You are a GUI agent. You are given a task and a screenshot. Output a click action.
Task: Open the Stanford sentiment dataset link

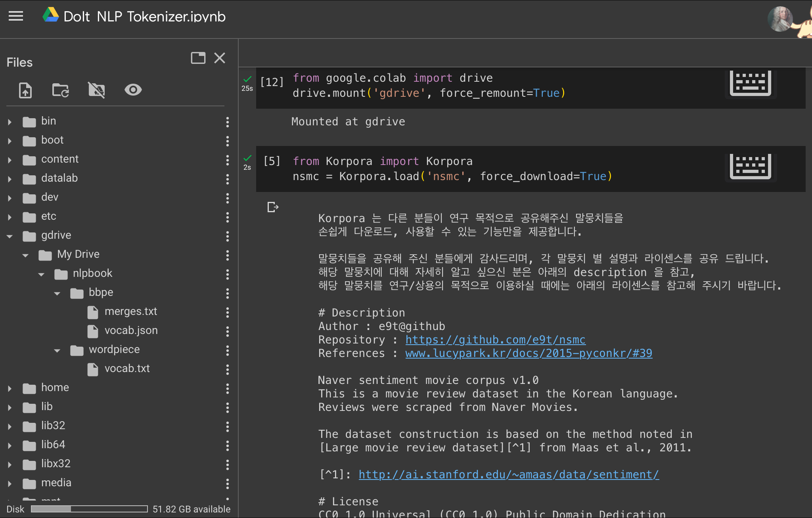(509, 475)
